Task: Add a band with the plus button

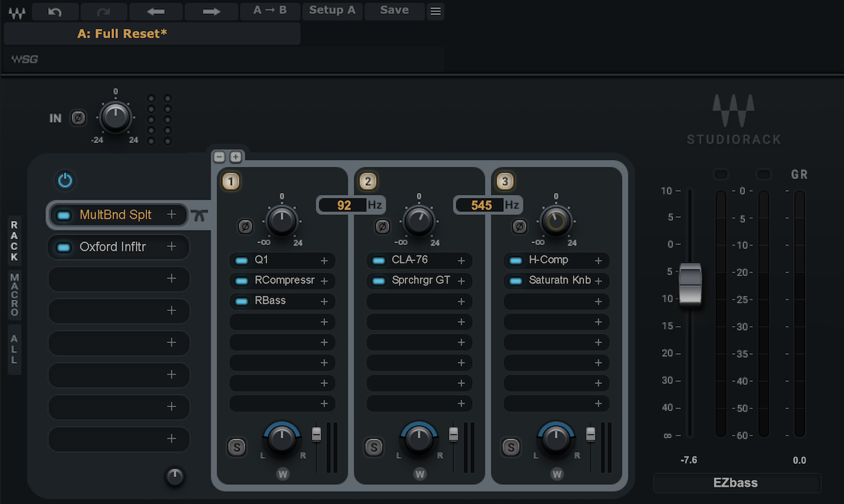Action: pyautogui.click(x=235, y=157)
